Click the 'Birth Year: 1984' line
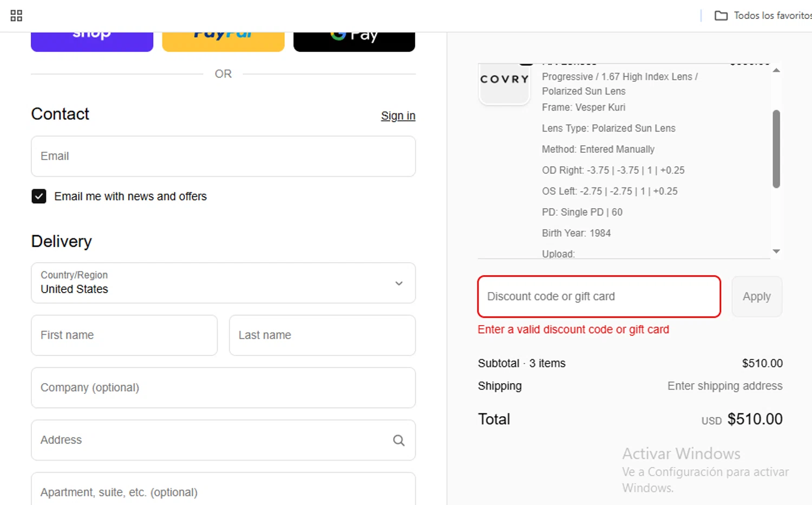 [x=576, y=234]
